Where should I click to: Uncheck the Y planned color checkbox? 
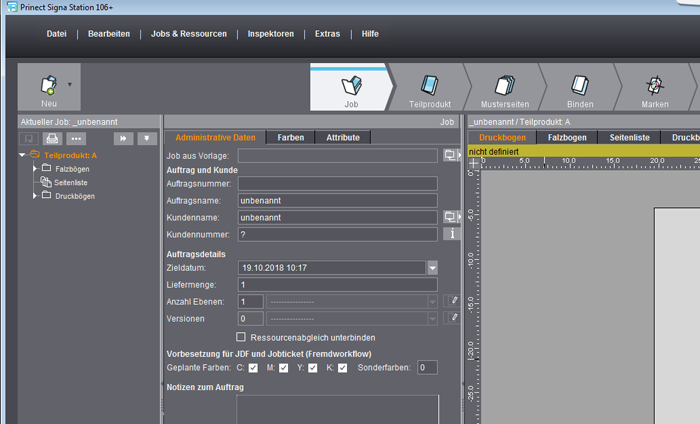click(312, 368)
